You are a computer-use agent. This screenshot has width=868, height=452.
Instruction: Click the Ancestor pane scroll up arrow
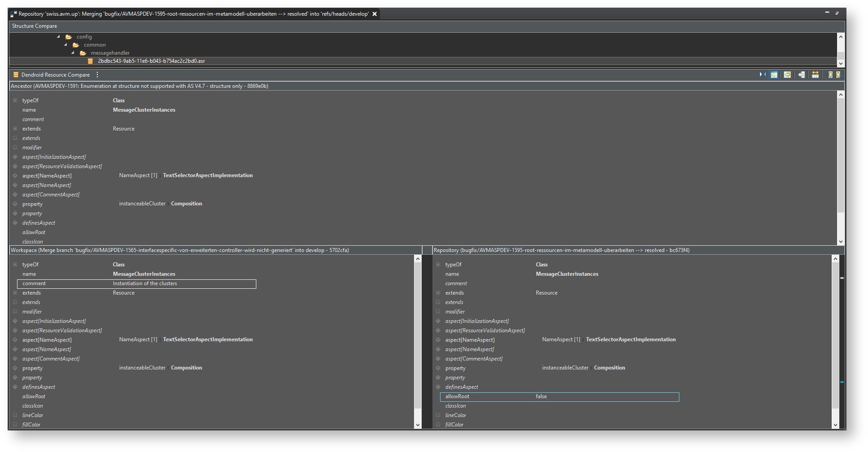[841, 95]
